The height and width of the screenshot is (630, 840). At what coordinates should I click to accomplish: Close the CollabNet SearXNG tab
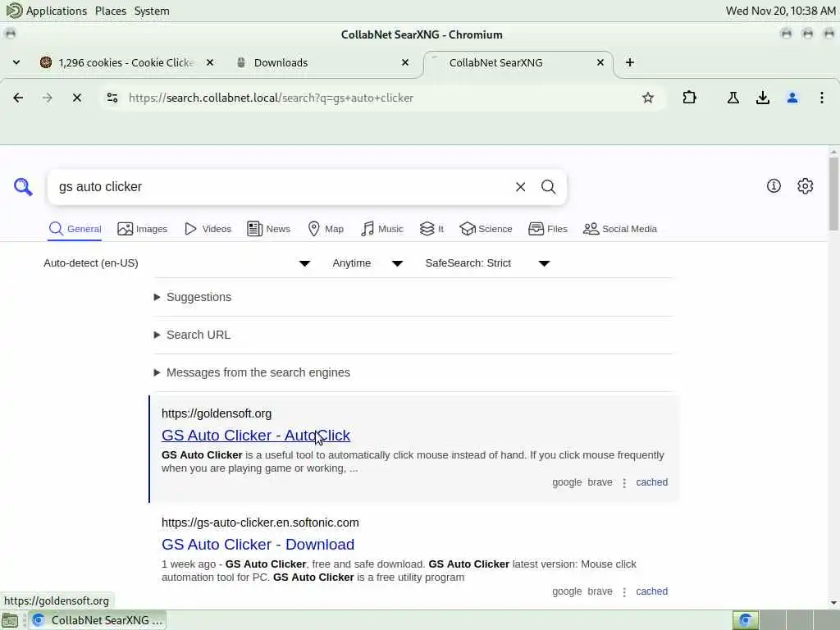pyautogui.click(x=600, y=62)
